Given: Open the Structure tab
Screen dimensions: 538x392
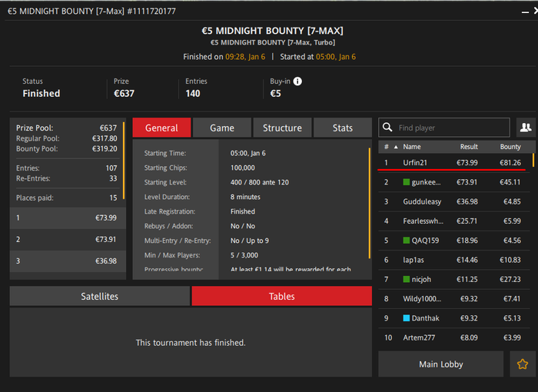Looking at the screenshot, I should (x=282, y=128).
